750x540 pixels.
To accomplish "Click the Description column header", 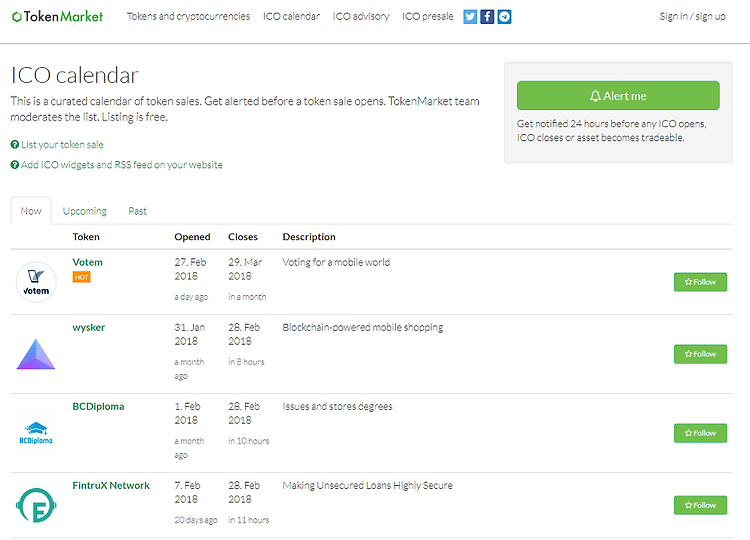I will click(x=309, y=237).
